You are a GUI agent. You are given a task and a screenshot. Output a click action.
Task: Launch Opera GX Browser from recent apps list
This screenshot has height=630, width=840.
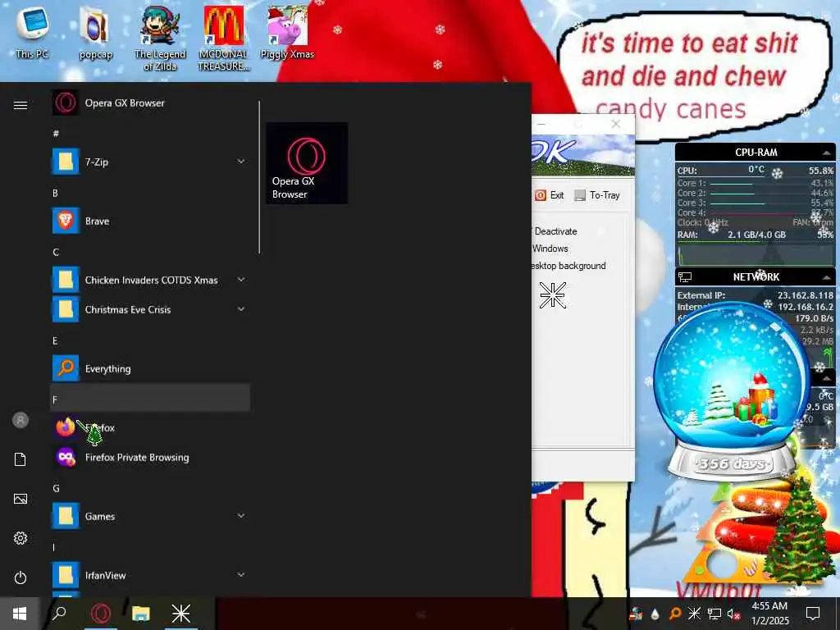point(150,103)
